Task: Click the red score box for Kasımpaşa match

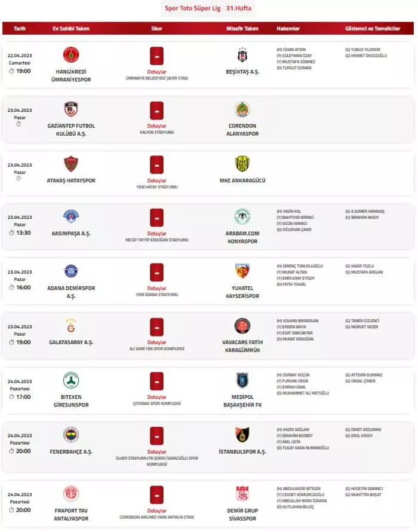Action: click(156, 218)
